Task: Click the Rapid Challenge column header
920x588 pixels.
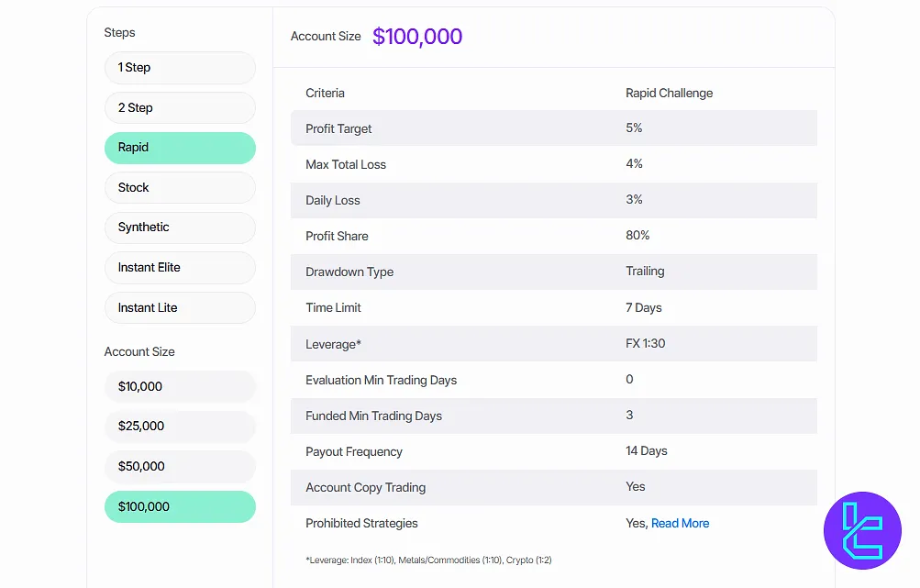Action: pos(669,93)
